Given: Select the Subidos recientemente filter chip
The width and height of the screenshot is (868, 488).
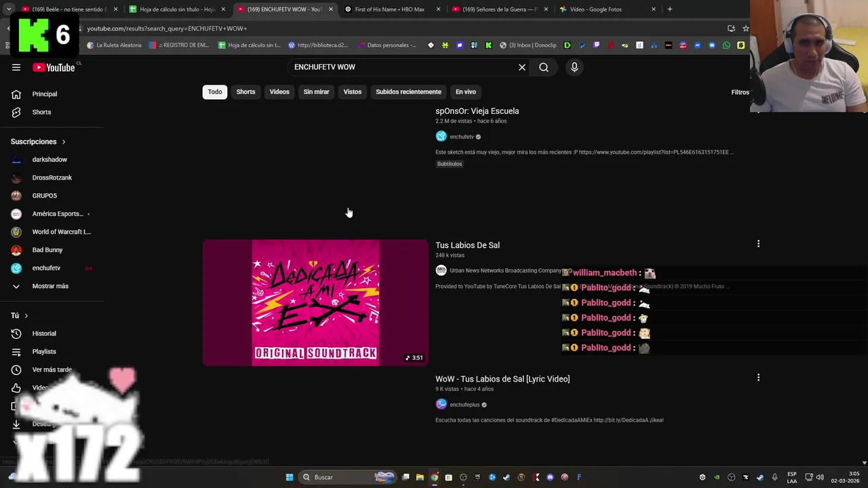Looking at the screenshot, I should click(408, 91).
